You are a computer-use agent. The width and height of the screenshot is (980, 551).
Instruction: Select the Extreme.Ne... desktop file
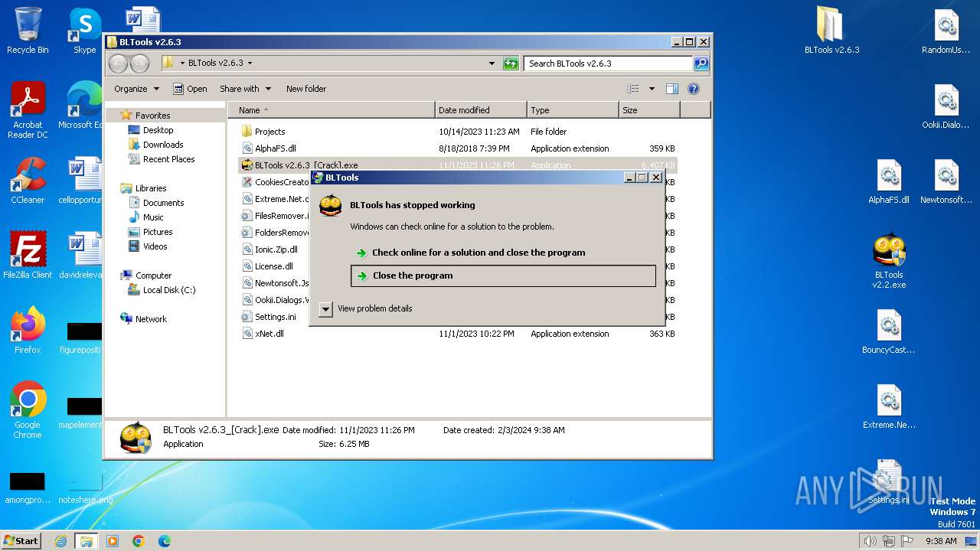point(888,406)
